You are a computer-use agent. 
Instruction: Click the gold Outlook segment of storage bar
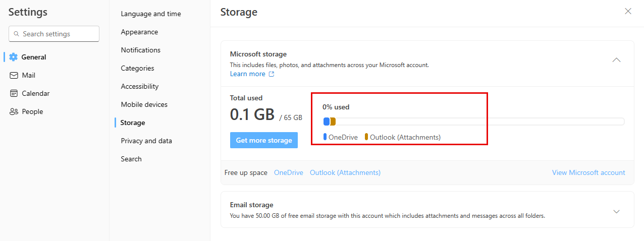tap(333, 122)
